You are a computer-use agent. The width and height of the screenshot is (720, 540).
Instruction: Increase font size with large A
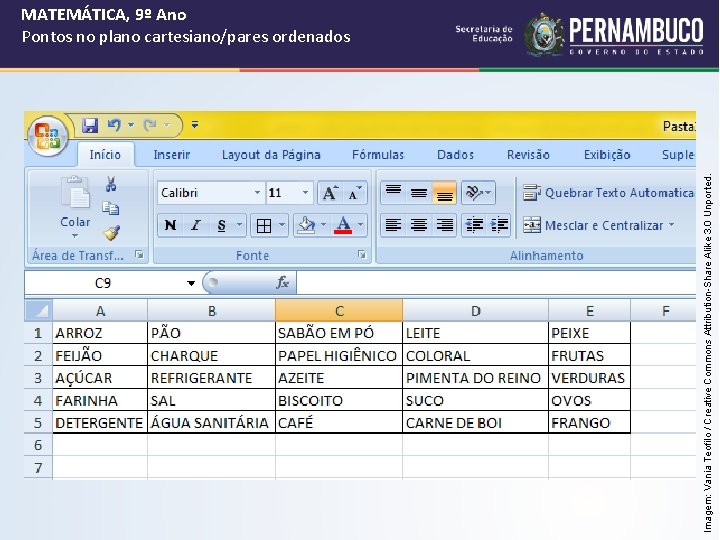329,193
